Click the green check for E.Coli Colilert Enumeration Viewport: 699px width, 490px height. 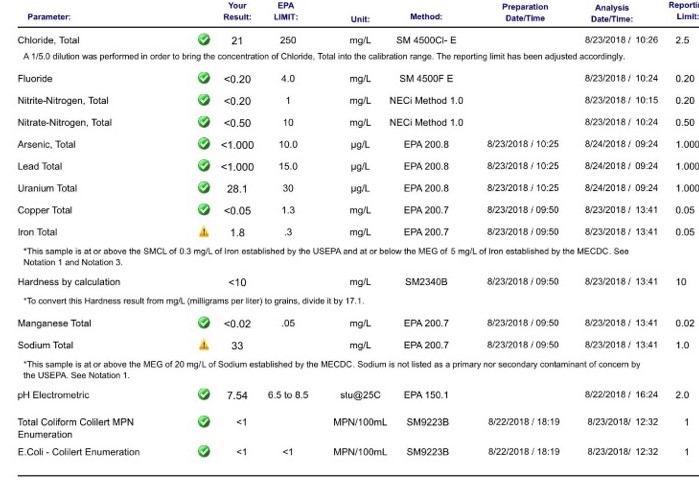pyautogui.click(x=204, y=451)
